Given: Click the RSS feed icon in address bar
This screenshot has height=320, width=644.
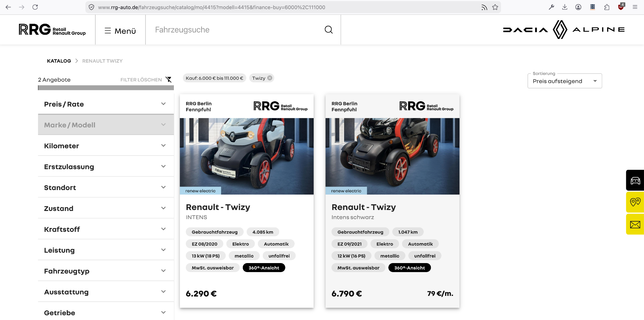Looking at the screenshot, I should pyautogui.click(x=484, y=7).
